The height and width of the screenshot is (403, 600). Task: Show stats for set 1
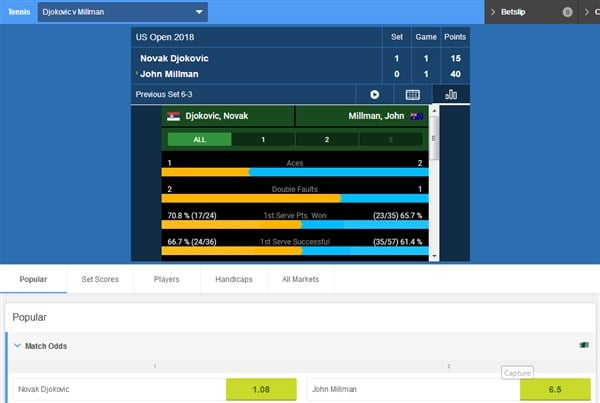coord(263,139)
